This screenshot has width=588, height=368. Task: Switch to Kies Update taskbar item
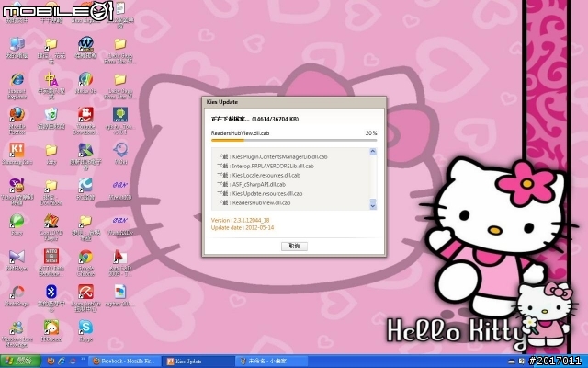point(198,362)
